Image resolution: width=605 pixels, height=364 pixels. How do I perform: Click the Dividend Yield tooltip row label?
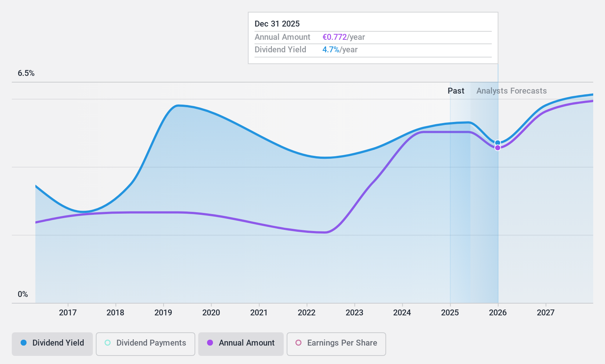[x=280, y=50]
